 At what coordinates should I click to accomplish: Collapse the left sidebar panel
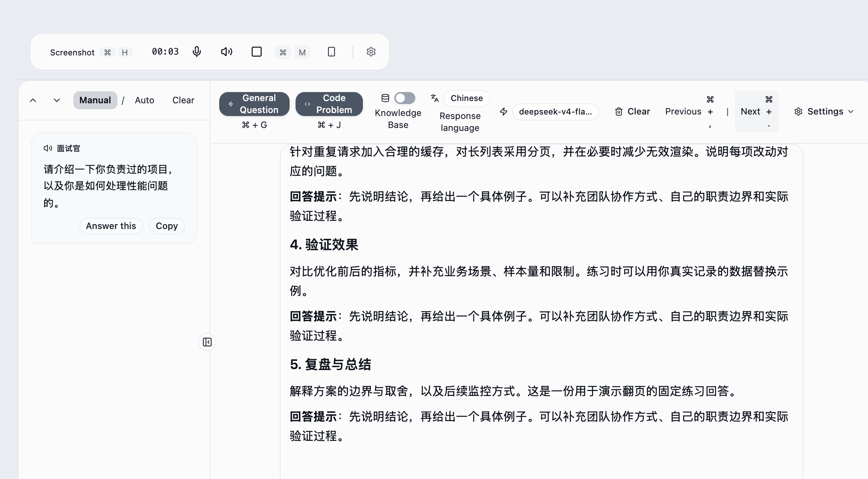click(x=207, y=342)
